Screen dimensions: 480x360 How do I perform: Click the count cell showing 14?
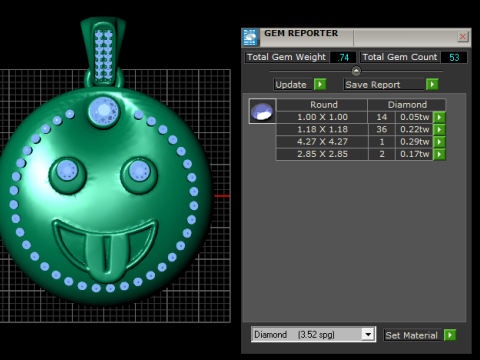382,117
